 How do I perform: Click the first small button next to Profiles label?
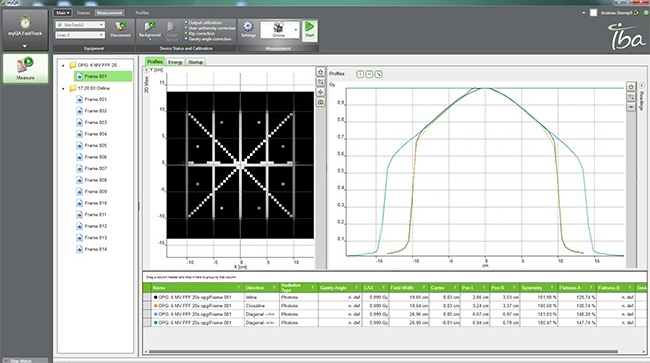tap(360, 74)
